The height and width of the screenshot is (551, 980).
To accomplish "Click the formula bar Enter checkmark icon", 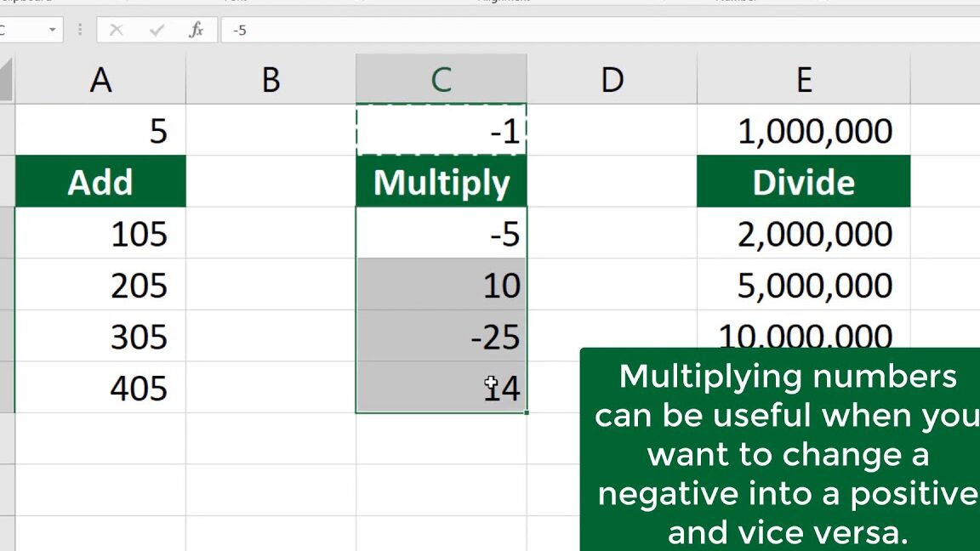I will pyautogui.click(x=157, y=30).
